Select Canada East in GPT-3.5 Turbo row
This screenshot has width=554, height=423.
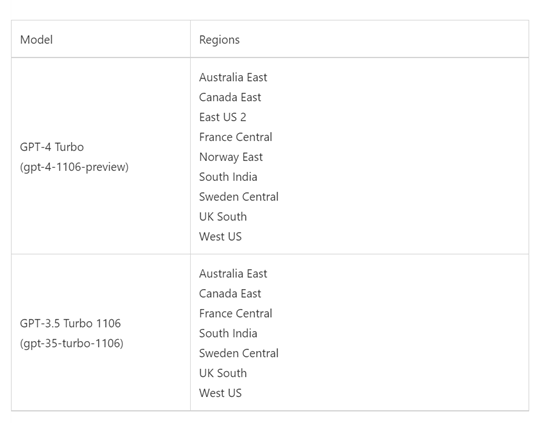[x=230, y=293]
